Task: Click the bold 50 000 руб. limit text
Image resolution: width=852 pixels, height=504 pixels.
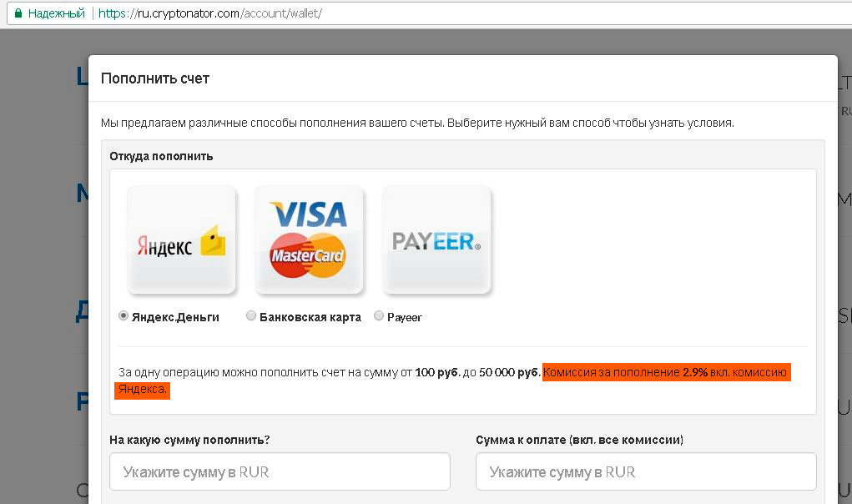Action: [x=510, y=372]
